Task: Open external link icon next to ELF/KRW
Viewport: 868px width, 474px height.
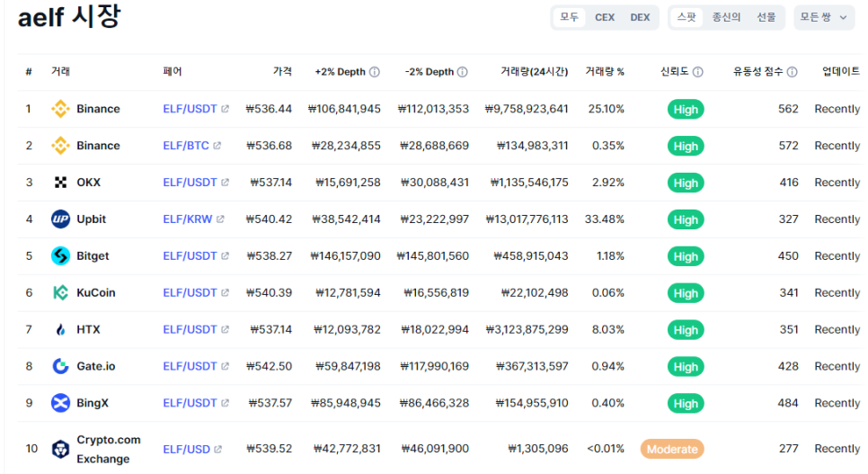Action: (x=220, y=219)
